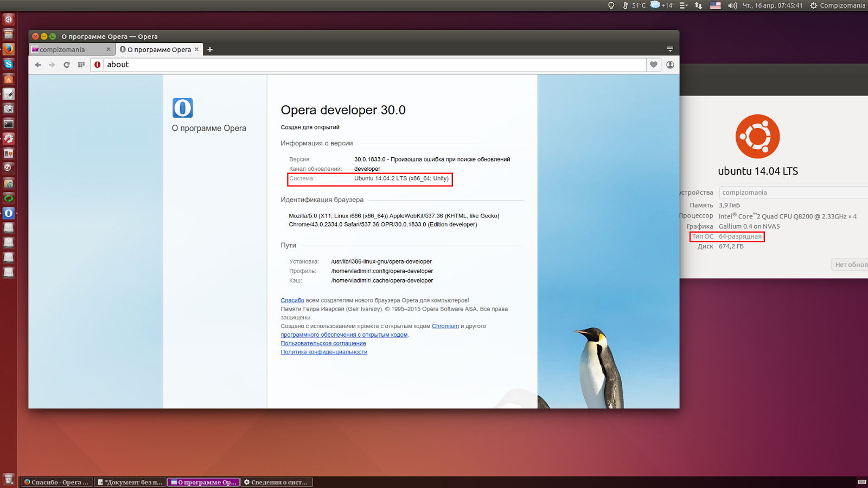The height and width of the screenshot is (488, 868).
Task: Go back in Opera navigation
Action: (38, 65)
